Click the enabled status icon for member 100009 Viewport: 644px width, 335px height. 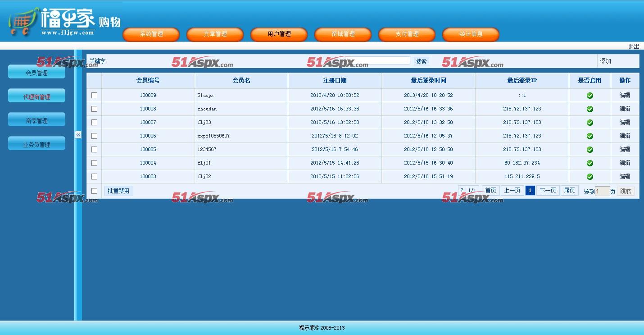point(590,96)
